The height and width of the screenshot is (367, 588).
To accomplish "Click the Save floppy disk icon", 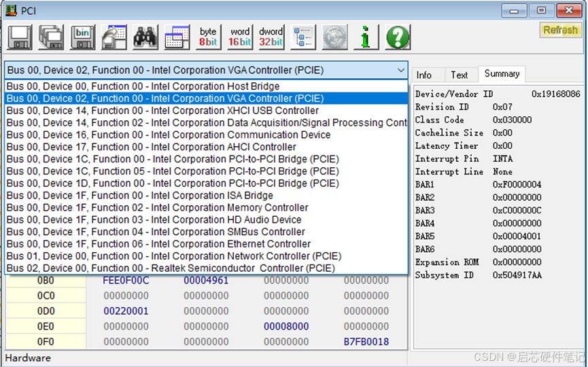I will click(20, 37).
